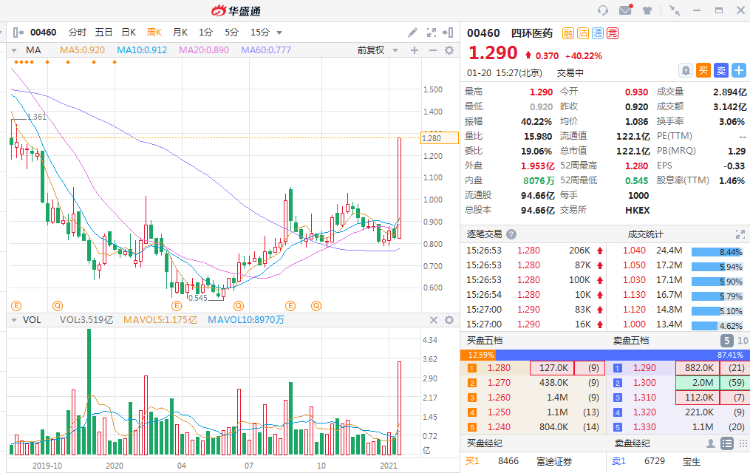
Task: Click the 竞 auction badge
Action: [x=613, y=33]
